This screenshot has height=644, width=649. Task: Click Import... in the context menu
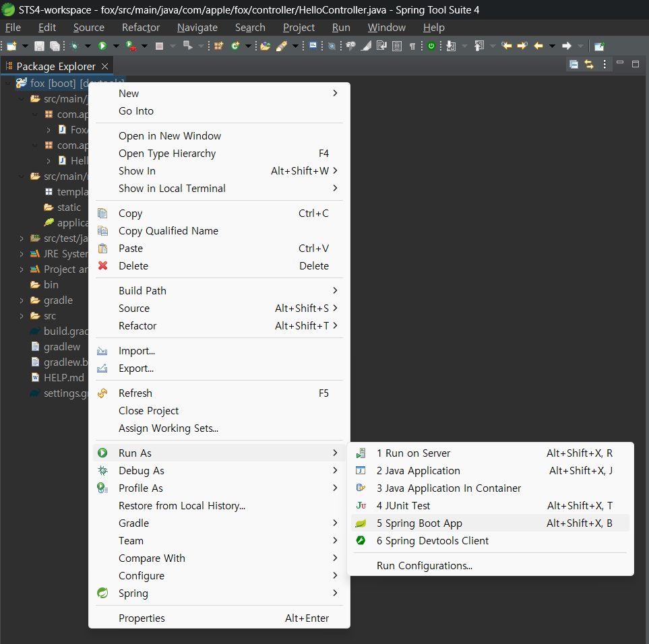point(220,351)
